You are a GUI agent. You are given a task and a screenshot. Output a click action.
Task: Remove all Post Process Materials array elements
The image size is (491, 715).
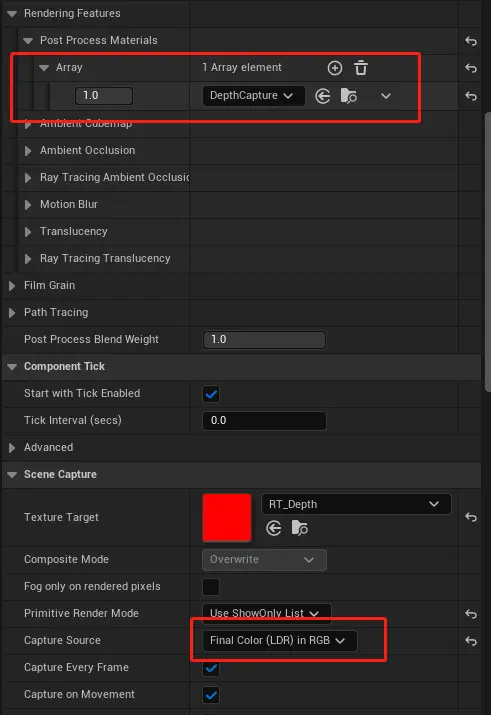[361, 68]
